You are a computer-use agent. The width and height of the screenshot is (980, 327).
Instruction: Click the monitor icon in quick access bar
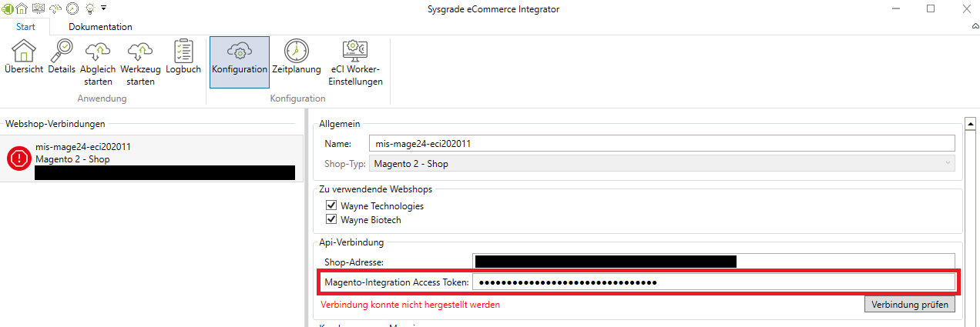point(39,8)
